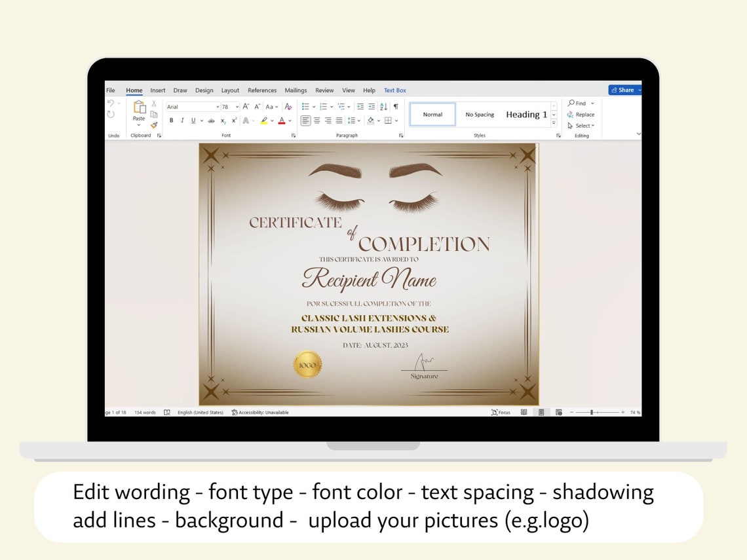Toggle center paragraph alignment

(x=317, y=121)
